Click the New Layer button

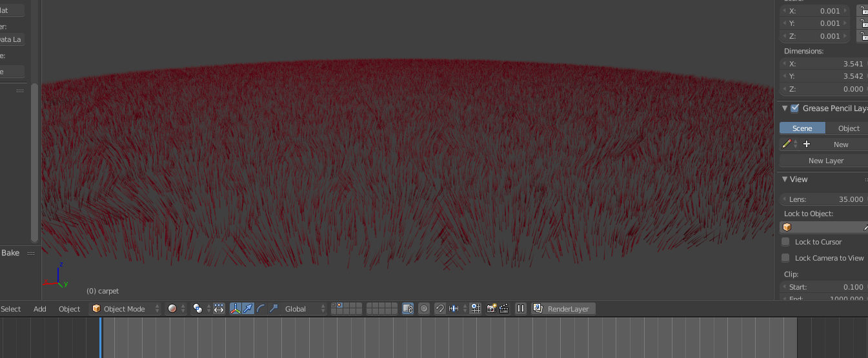[823, 161]
